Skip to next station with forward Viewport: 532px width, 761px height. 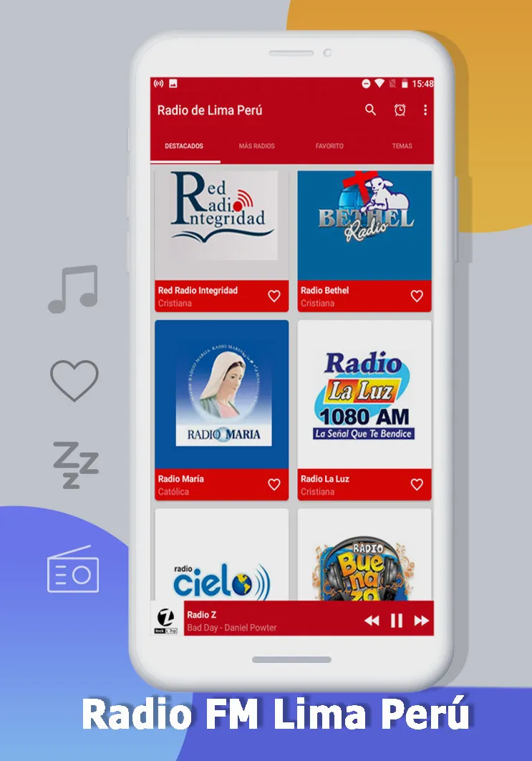pyautogui.click(x=421, y=621)
